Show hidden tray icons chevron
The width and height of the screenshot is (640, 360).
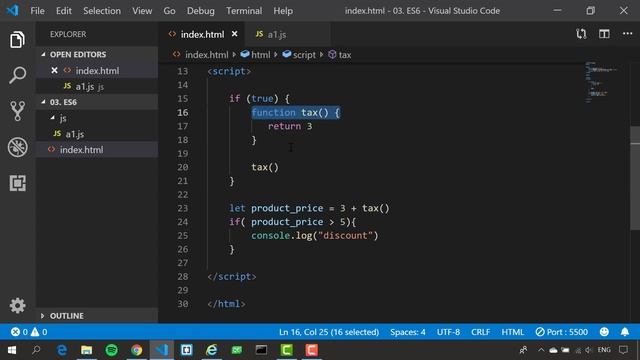tap(541, 350)
